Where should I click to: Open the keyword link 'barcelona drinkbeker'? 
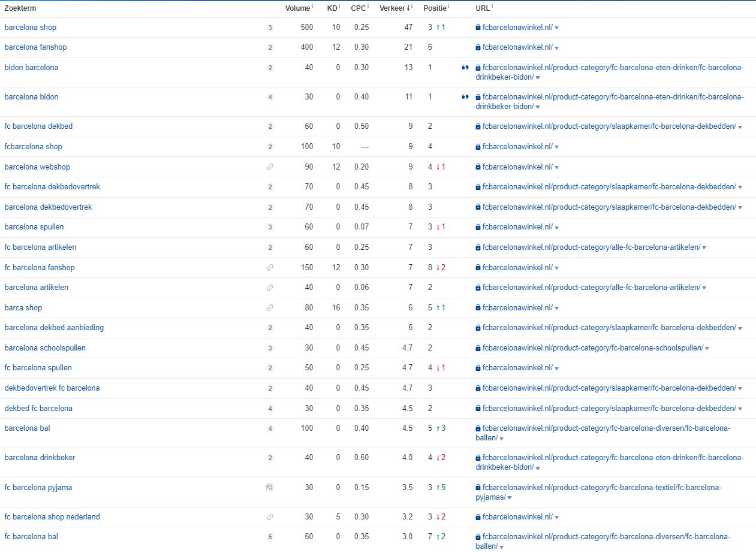(x=40, y=458)
